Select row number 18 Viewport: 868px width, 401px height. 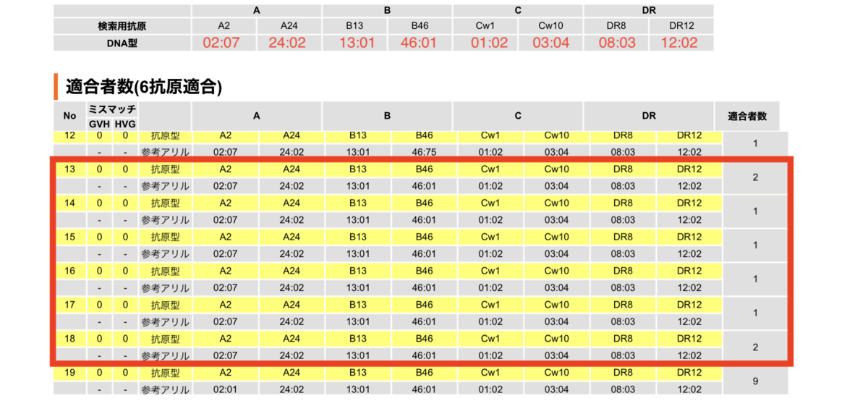coord(69,339)
